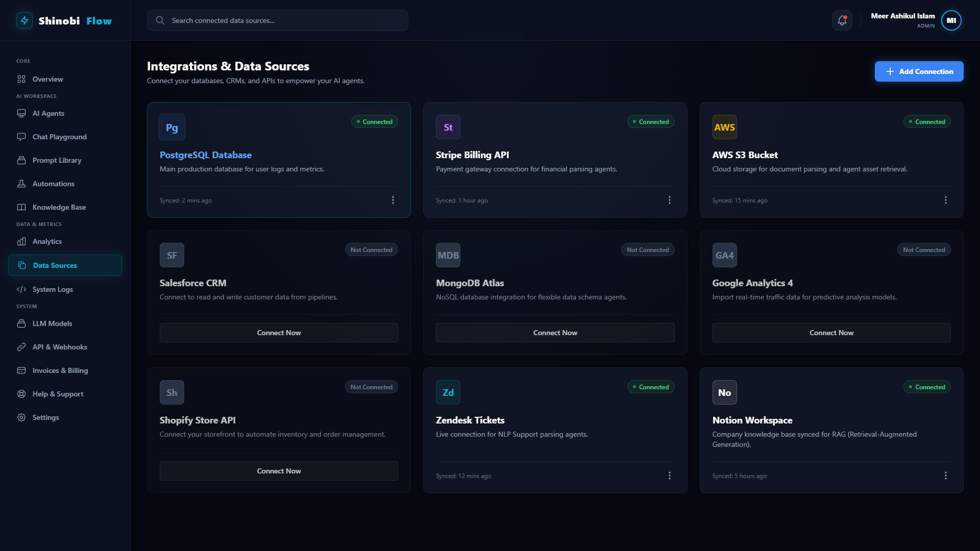Click the Stripe Billing API title
Viewport: 980px width, 551px height.
coord(472,155)
